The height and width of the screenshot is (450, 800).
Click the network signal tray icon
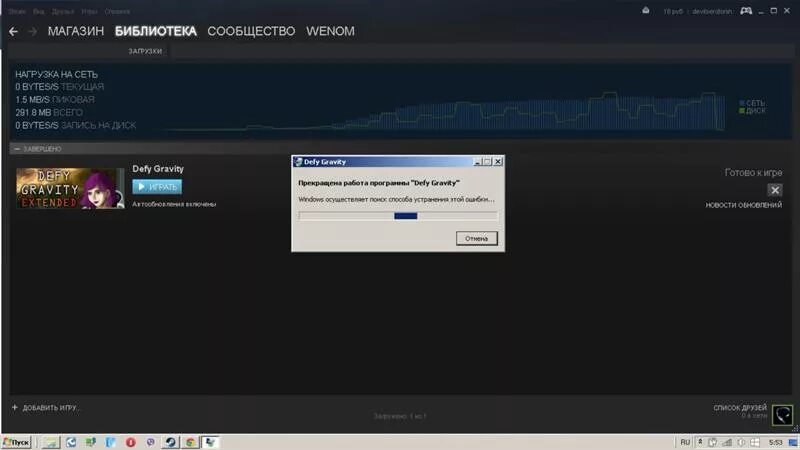[x=727, y=442]
